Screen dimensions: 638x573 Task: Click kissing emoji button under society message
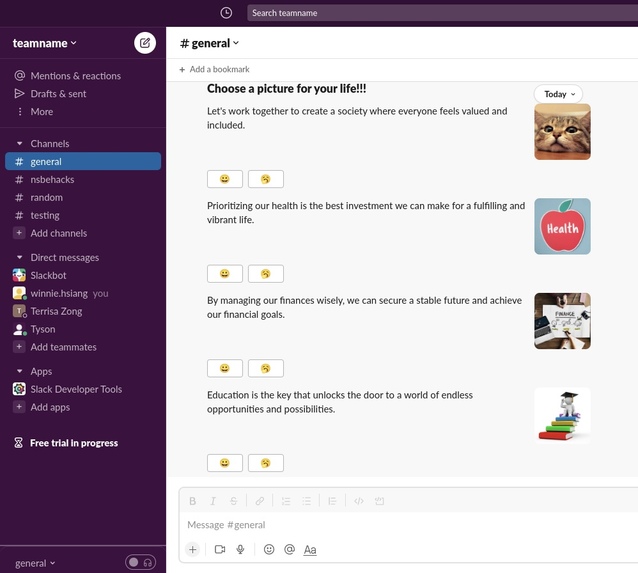coord(266,179)
